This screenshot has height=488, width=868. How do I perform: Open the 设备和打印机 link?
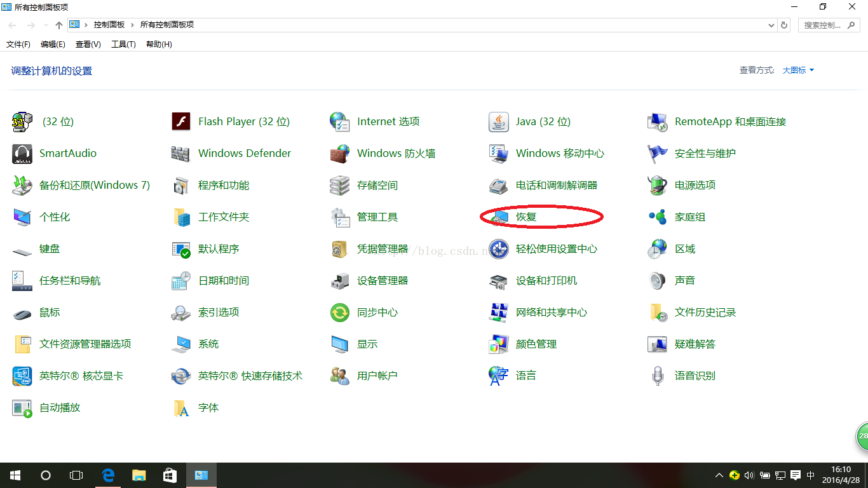(x=546, y=280)
